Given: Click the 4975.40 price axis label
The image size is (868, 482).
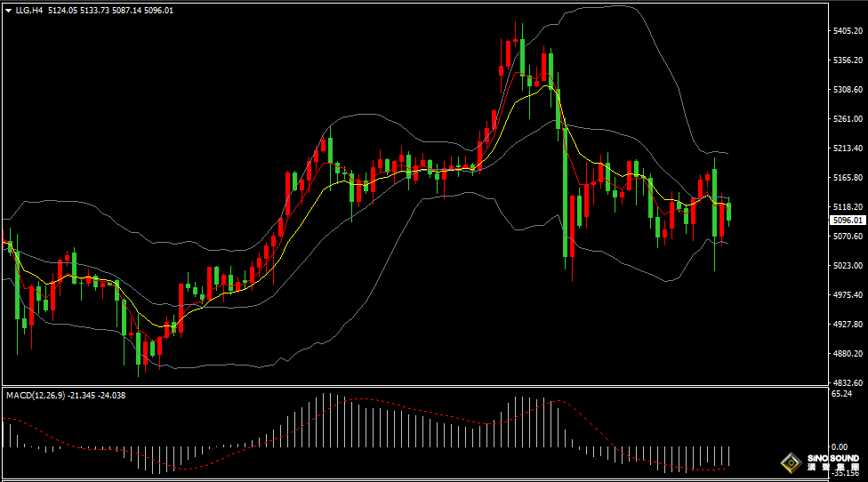Looking at the screenshot, I should point(848,294).
